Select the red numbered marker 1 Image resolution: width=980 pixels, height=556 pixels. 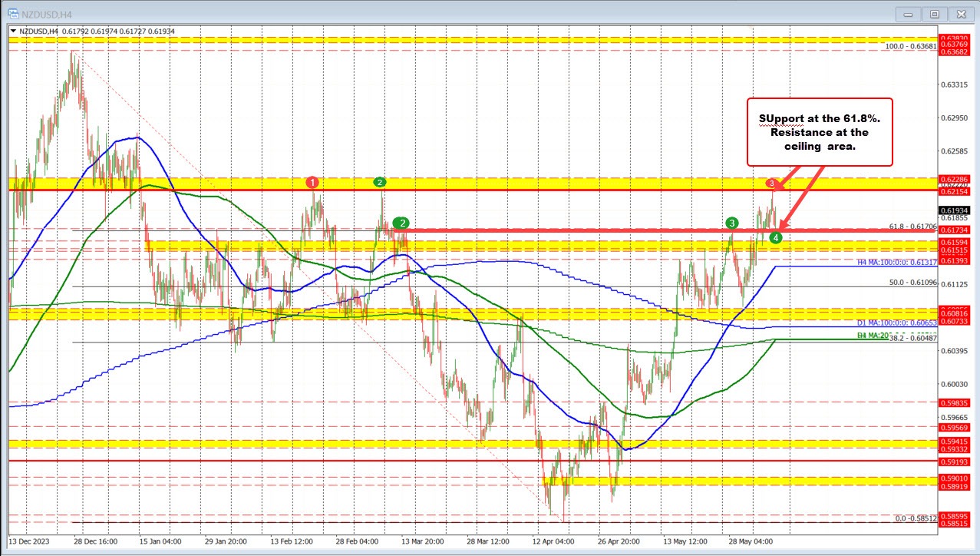pos(312,183)
